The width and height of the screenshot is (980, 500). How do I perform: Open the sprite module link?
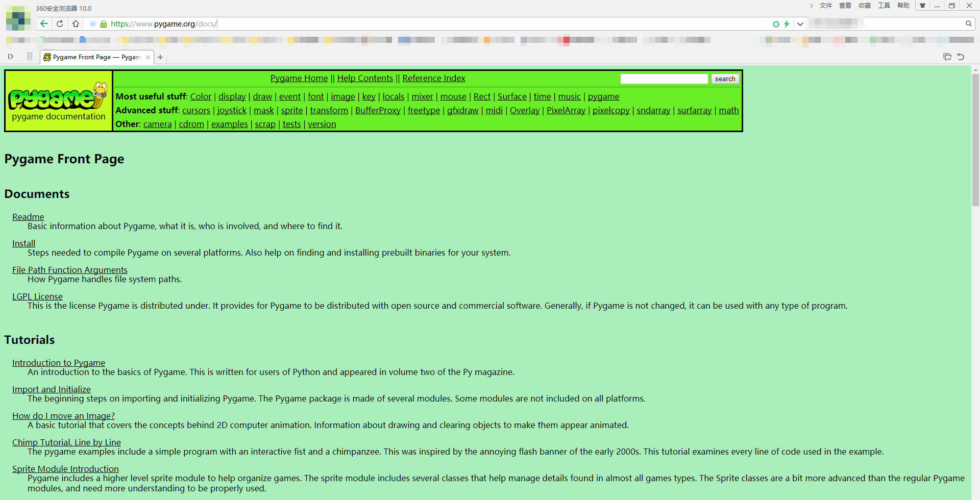click(292, 110)
